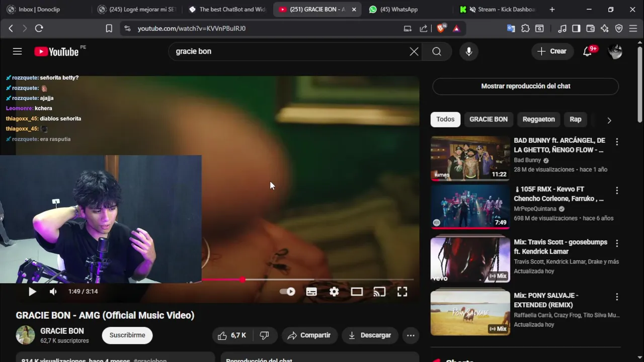Open GRACIE BON channel avatar
Viewport: 644px width, 362px height.
pos(25,335)
